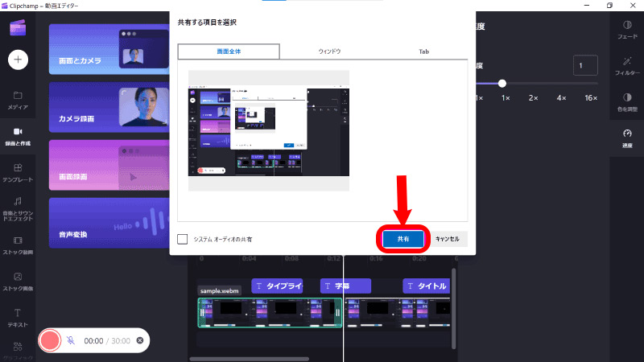Viewport: 644px width, 362px height.
Task: Select the screen preview thumbnail in dialog
Action: (x=269, y=130)
